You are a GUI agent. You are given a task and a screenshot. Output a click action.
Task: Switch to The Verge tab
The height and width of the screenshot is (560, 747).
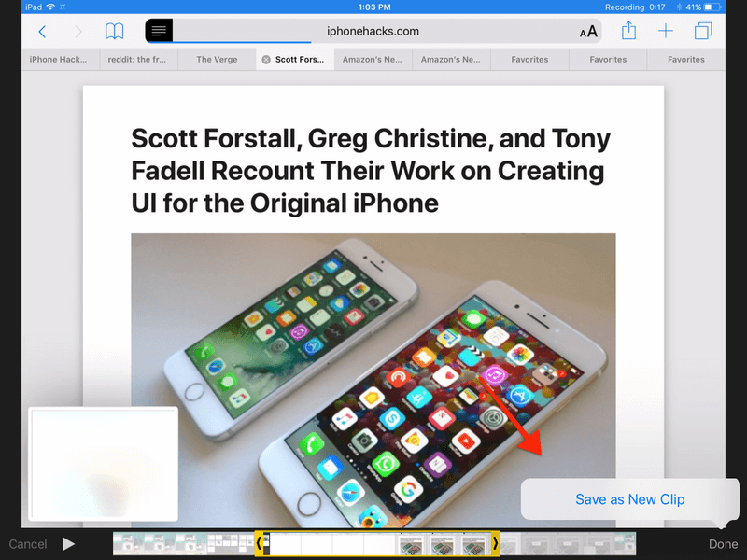coord(217,60)
